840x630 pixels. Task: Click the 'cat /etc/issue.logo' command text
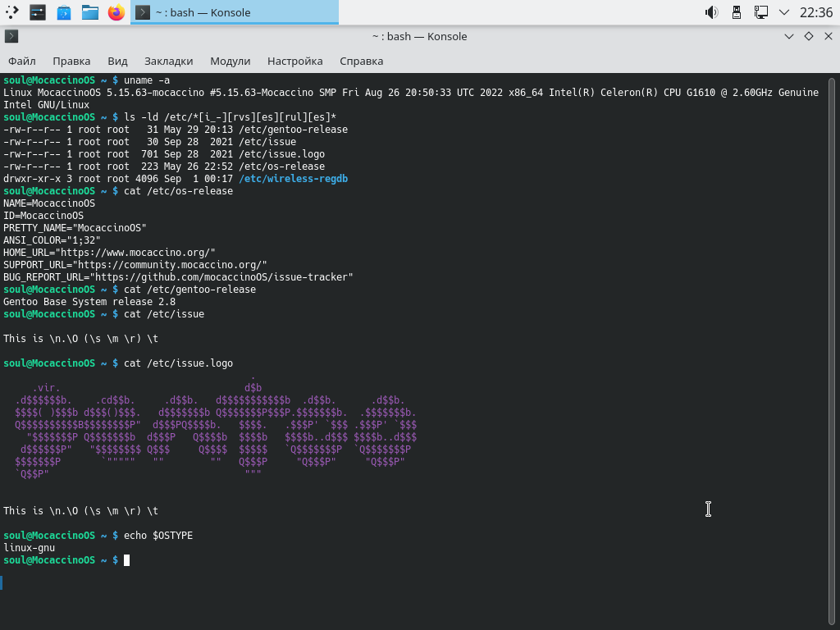point(178,363)
